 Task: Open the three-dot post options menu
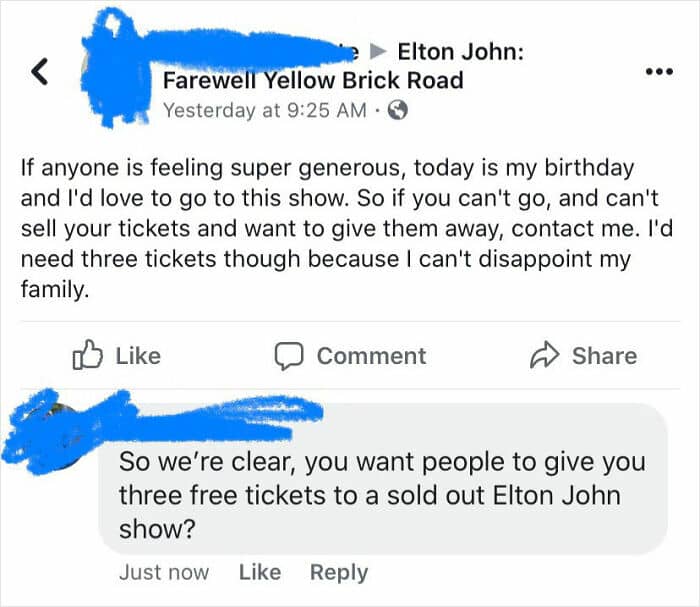(659, 71)
